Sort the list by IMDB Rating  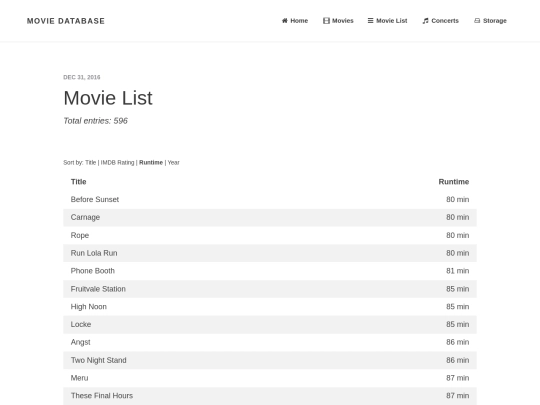[117, 163]
